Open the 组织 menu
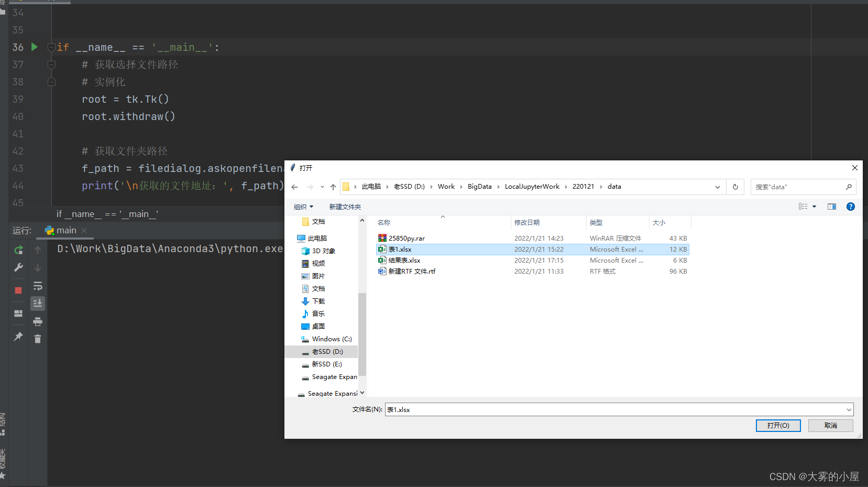 pos(304,207)
